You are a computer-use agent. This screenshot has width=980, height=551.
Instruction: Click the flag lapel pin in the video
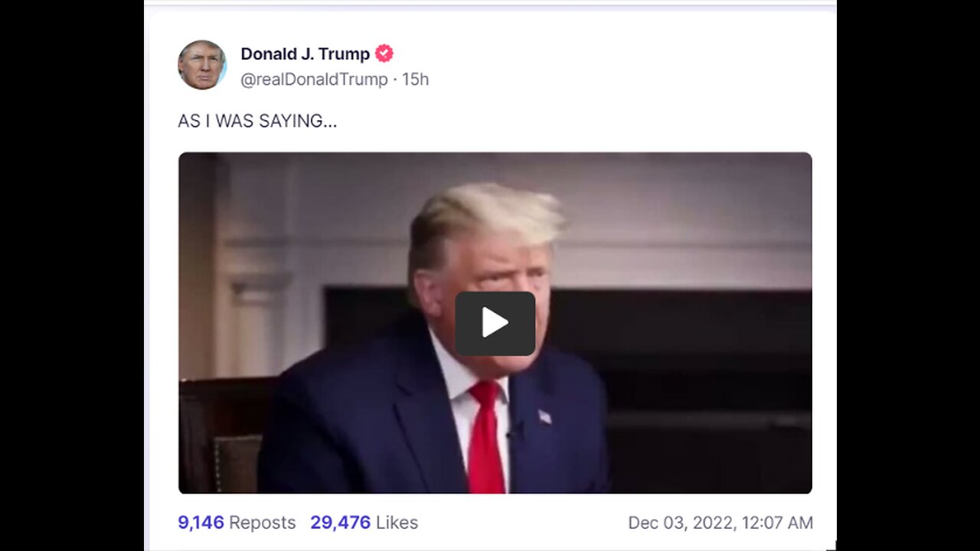tap(544, 417)
